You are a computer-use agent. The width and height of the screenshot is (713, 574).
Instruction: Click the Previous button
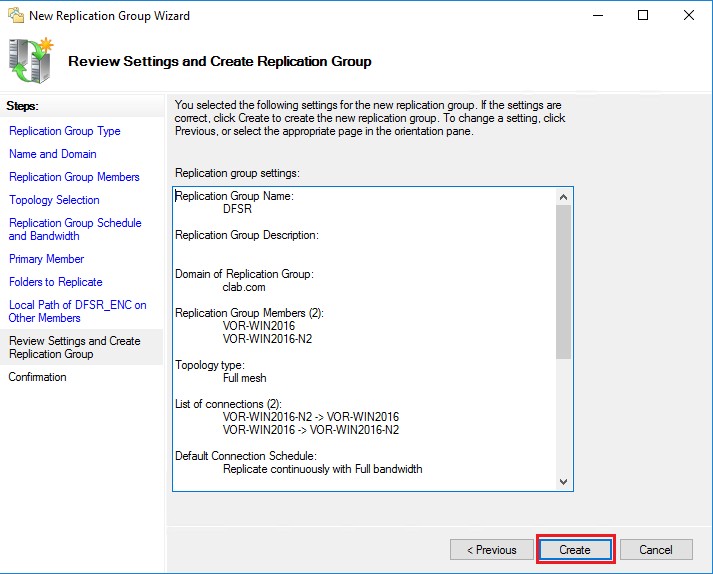(x=491, y=549)
